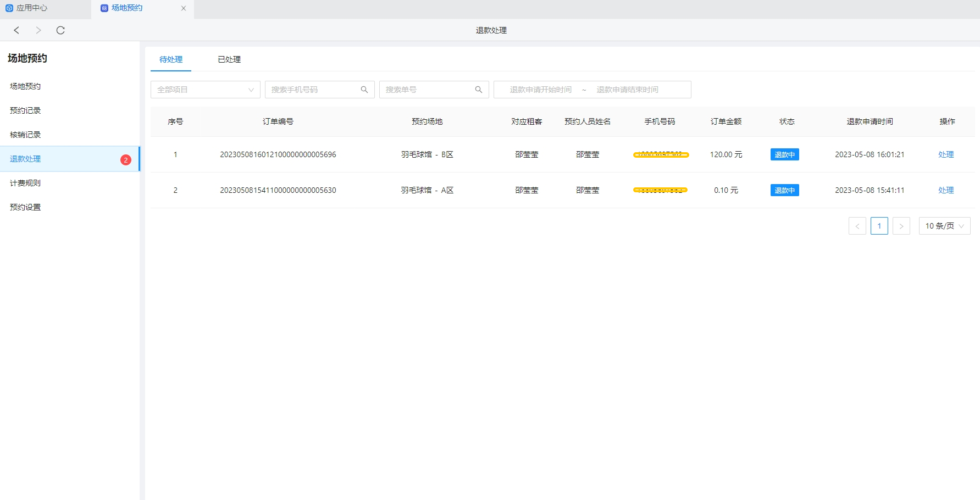980x500 pixels.
Task: Click the 操作 column header
Action: (x=947, y=121)
